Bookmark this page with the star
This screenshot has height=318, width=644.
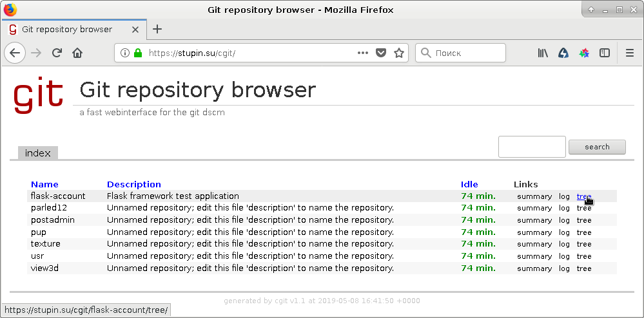tap(399, 53)
